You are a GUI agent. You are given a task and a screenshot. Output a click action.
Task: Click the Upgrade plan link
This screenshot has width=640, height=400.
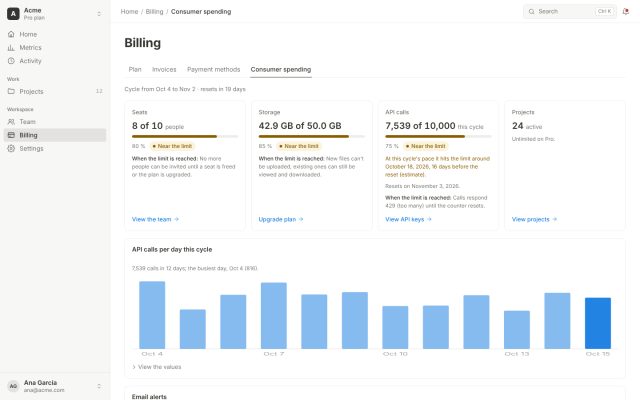coord(281,219)
